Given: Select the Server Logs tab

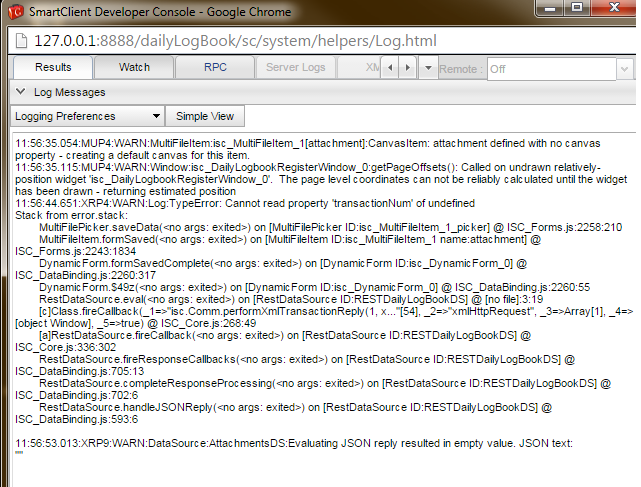Looking at the screenshot, I should click(x=295, y=68).
